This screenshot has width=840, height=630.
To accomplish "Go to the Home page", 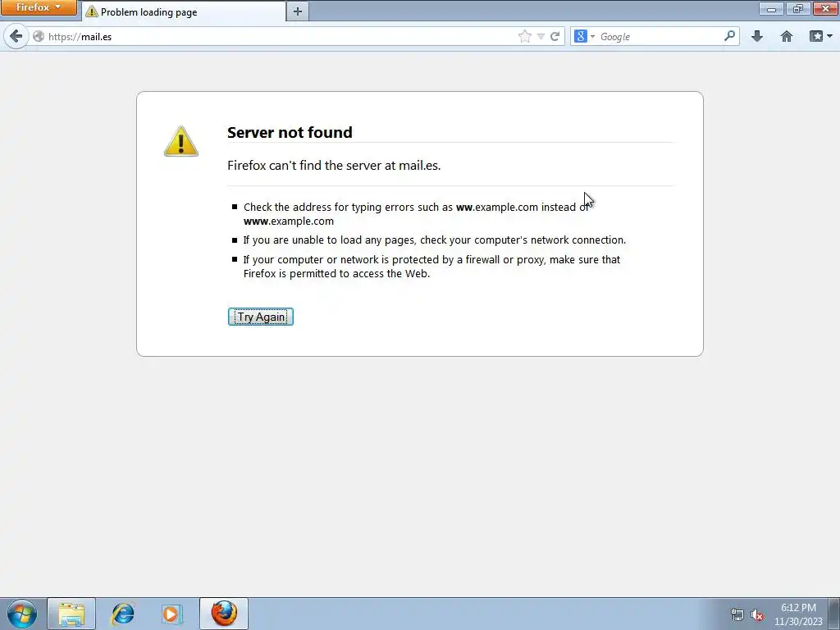I will (x=787, y=36).
